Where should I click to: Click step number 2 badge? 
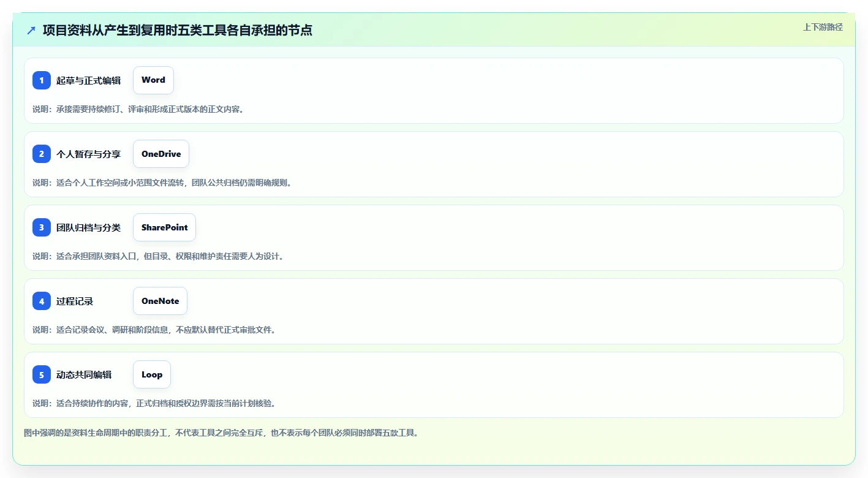[42, 154]
